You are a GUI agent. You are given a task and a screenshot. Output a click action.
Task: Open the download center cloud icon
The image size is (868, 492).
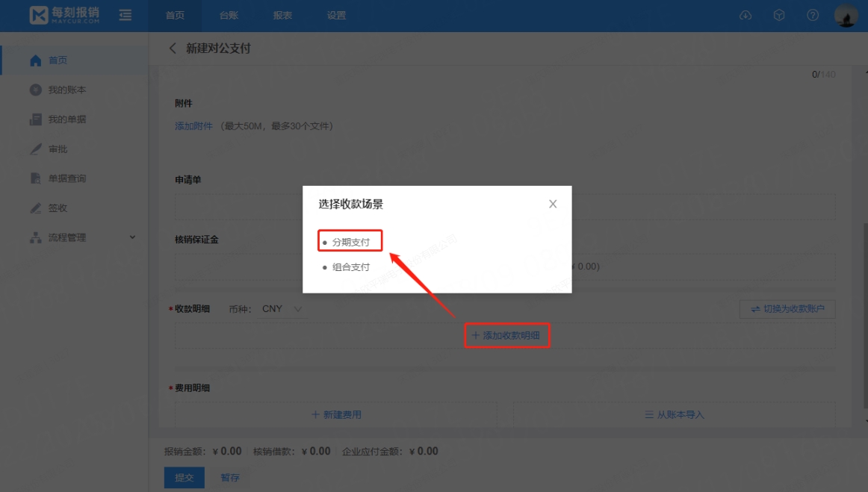tap(745, 15)
